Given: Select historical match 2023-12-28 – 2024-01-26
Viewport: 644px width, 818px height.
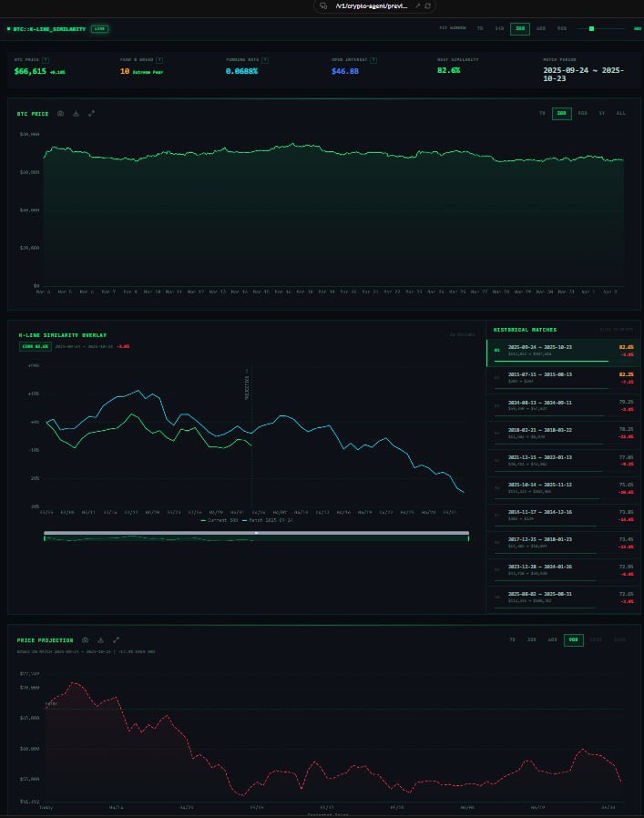Looking at the screenshot, I should (564, 572).
